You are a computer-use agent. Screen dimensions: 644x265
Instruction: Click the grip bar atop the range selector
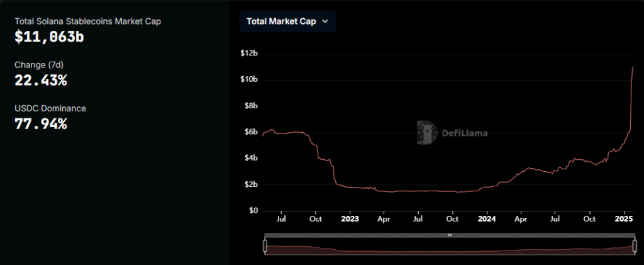click(x=450, y=235)
